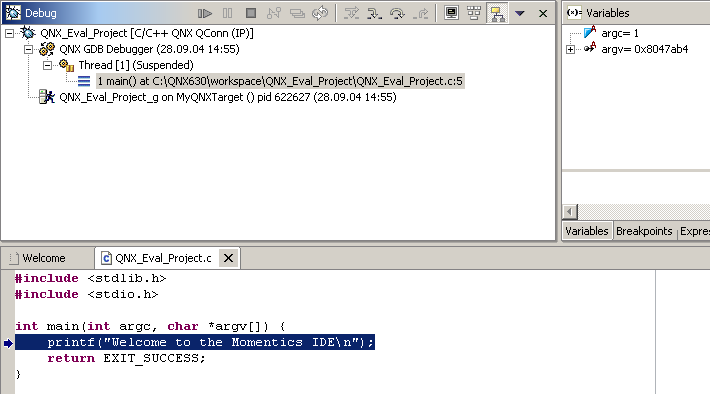Click the highlighted printf line
710x394 pixels.
pyautogui.click(x=195, y=342)
